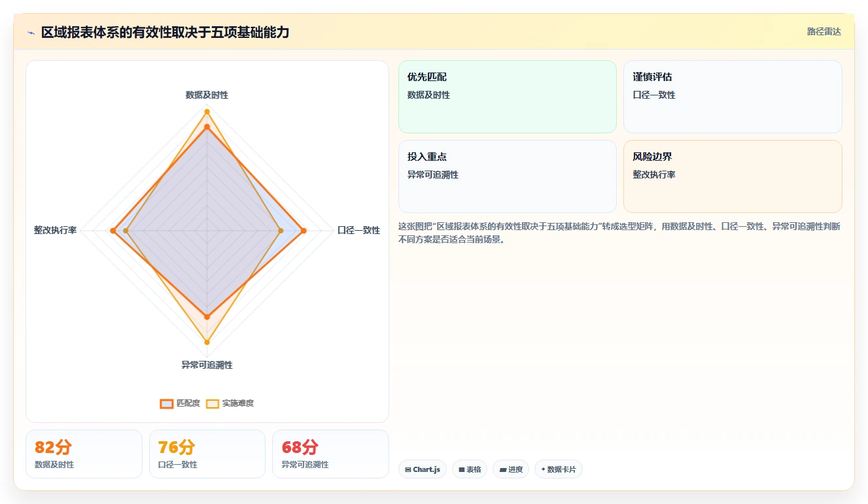Click the 实施难度 data point on the 异常可追溯性 axis
This screenshot has width=868, height=504.
pos(207,342)
